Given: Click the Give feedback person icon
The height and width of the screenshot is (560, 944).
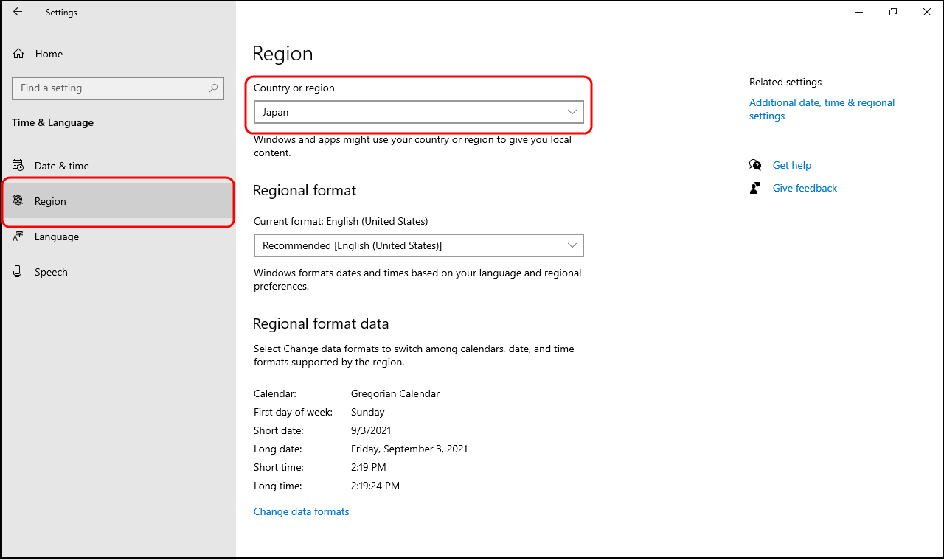Looking at the screenshot, I should pos(755,188).
